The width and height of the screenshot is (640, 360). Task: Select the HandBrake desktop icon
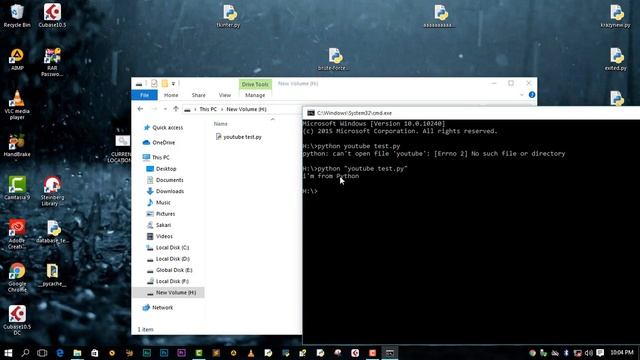[x=17, y=146]
